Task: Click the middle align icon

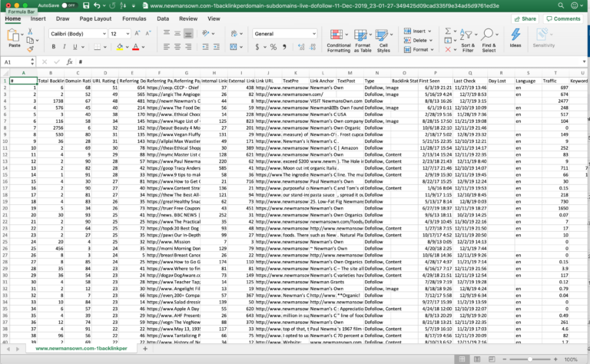Action: point(177,34)
